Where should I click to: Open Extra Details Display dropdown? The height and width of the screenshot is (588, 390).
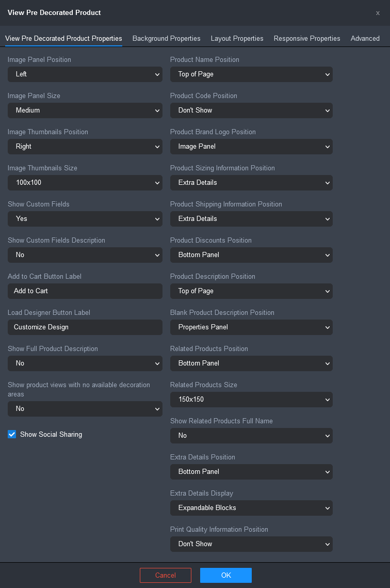point(251,508)
